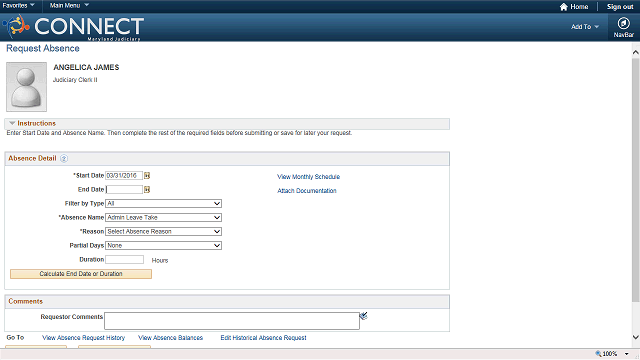Click the page scroll down arrow
This screenshot has height=360, width=640.
pos(636,337)
